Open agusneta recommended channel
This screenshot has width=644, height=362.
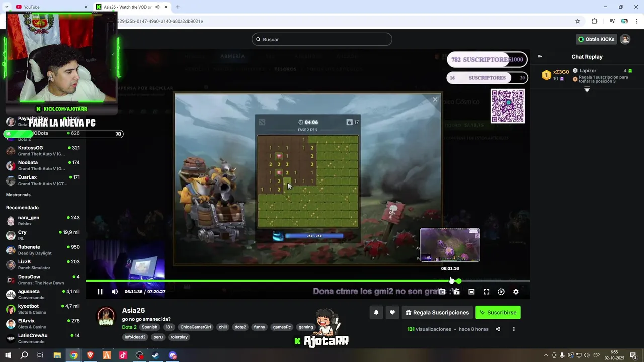click(43, 294)
